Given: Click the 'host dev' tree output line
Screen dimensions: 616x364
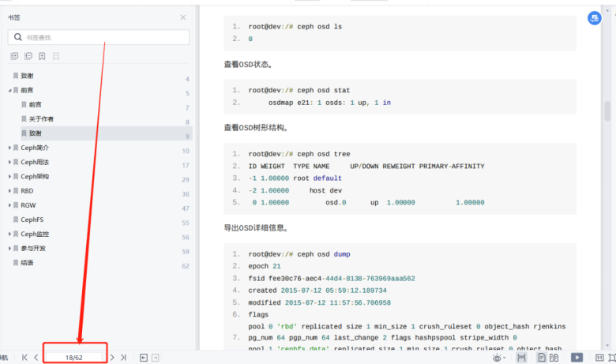Looking at the screenshot, I should [295, 190].
